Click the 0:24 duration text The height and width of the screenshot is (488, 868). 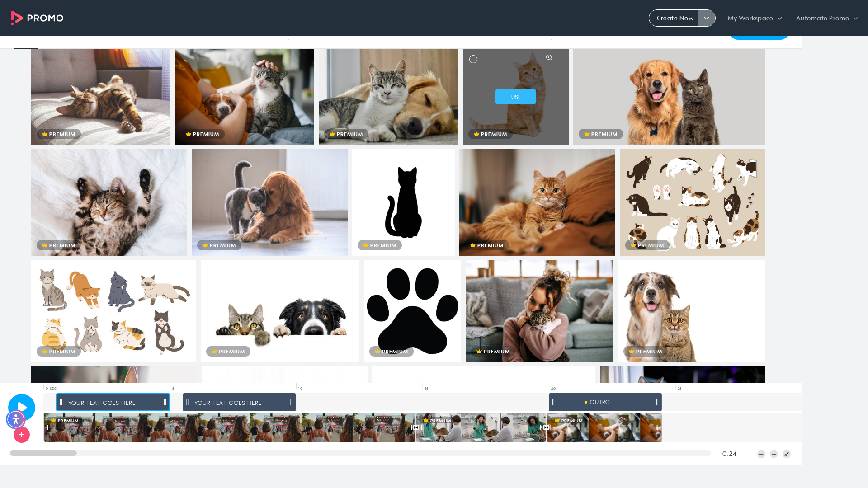pos(729,454)
